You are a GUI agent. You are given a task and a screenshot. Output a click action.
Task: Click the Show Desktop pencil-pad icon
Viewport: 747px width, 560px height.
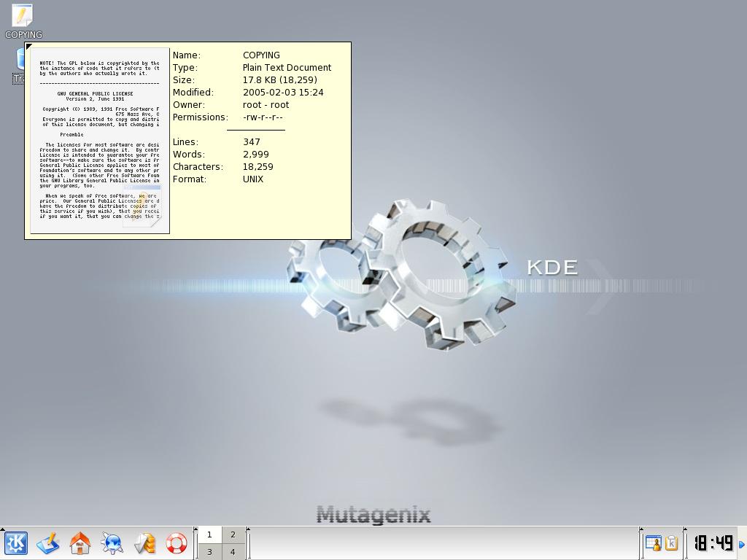tap(47, 542)
